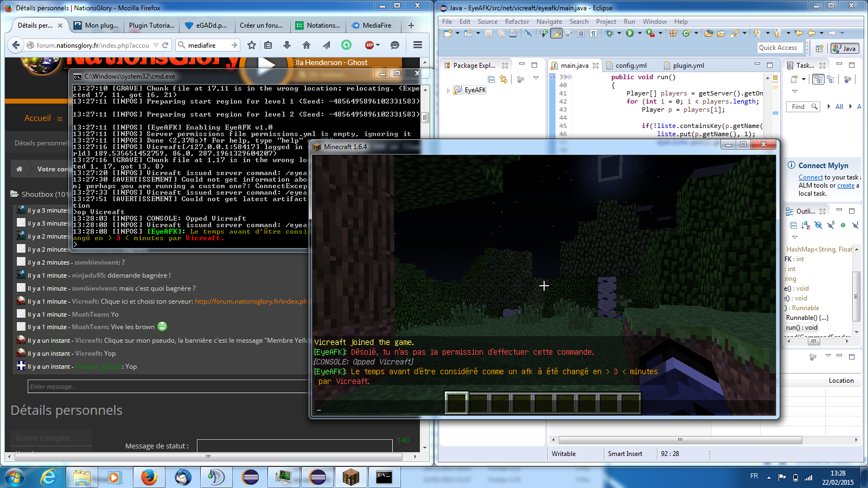Viewport: 868px width, 488px height.
Task: Toggle Hide Fields in Outline view
Action: pyautogui.click(x=818, y=224)
